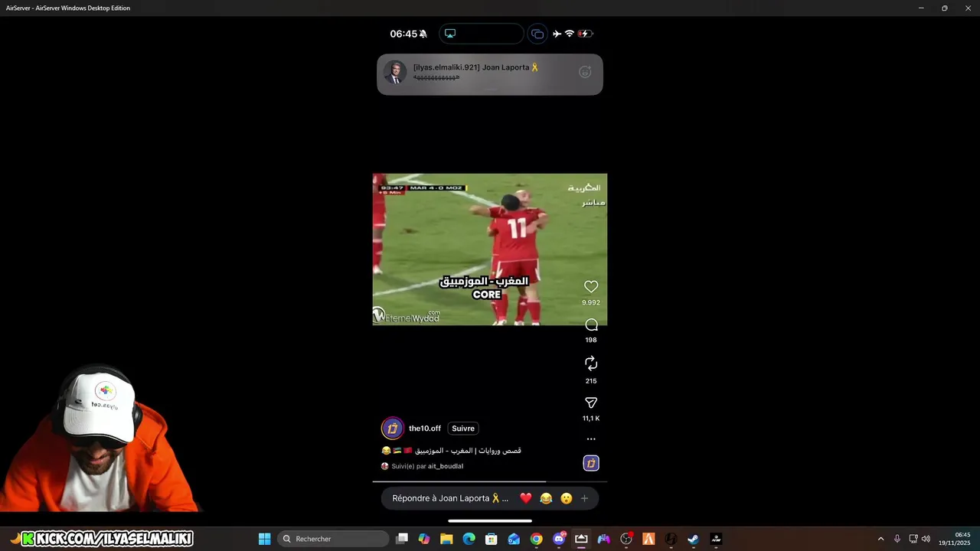
Task: Expand hidden system tray icons chevron
Action: (x=880, y=539)
